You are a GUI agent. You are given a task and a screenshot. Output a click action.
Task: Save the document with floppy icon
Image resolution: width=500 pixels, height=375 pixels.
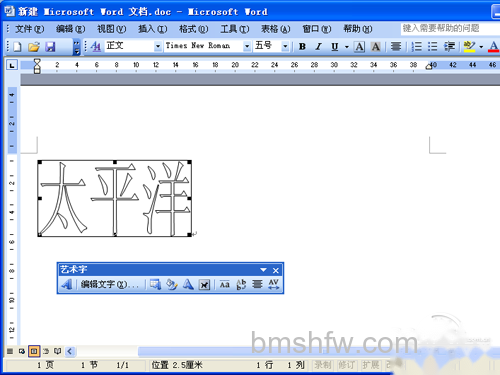pos(50,46)
